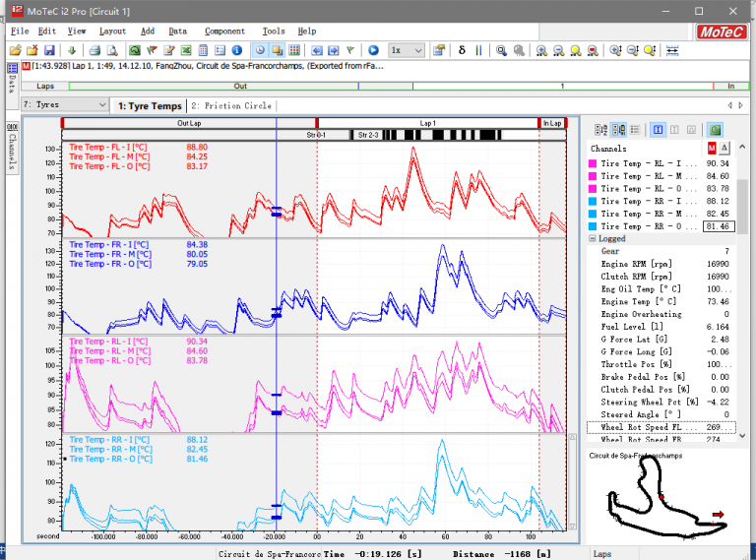Click the Zoom Out horizontal icon
The image size is (756, 560).
(558, 50)
